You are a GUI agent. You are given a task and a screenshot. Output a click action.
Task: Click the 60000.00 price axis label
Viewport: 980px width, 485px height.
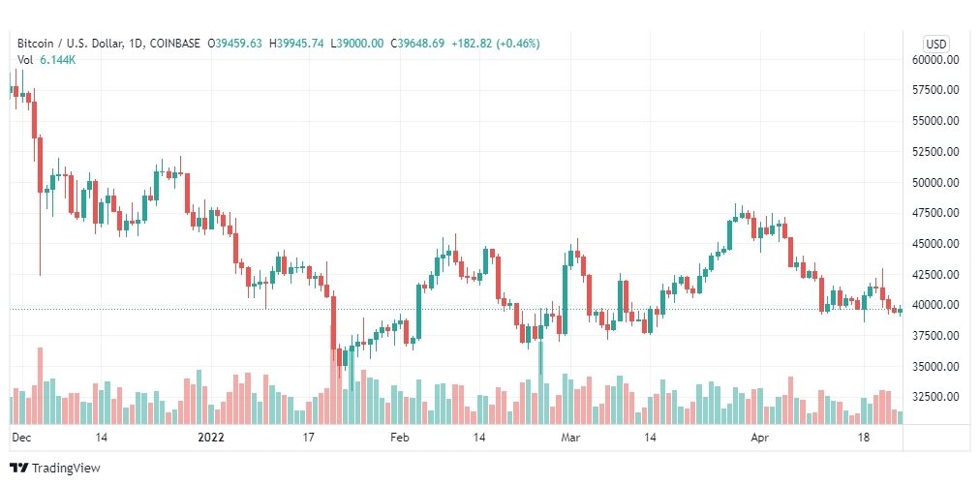(x=935, y=60)
